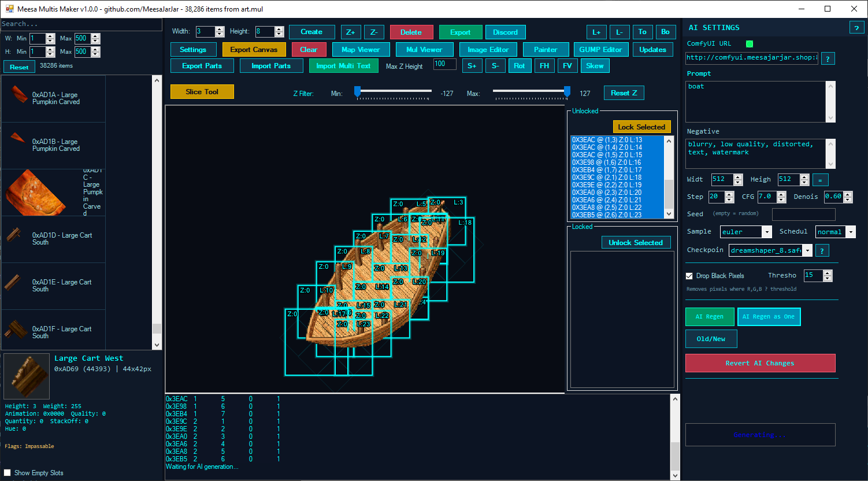Image resolution: width=868 pixels, height=481 pixels.
Task: Rotate with the Rot button
Action: pyautogui.click(x=520, y=65)
